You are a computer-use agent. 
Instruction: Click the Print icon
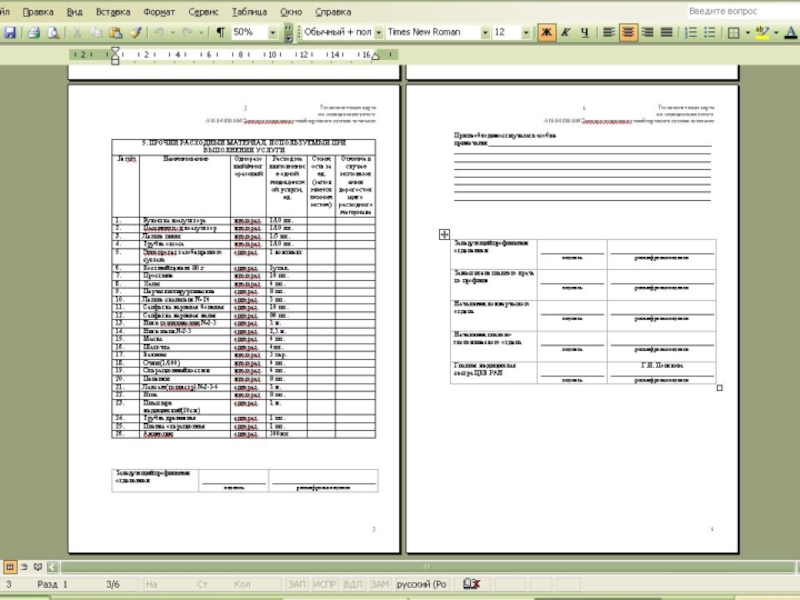[x=33, y=33]
